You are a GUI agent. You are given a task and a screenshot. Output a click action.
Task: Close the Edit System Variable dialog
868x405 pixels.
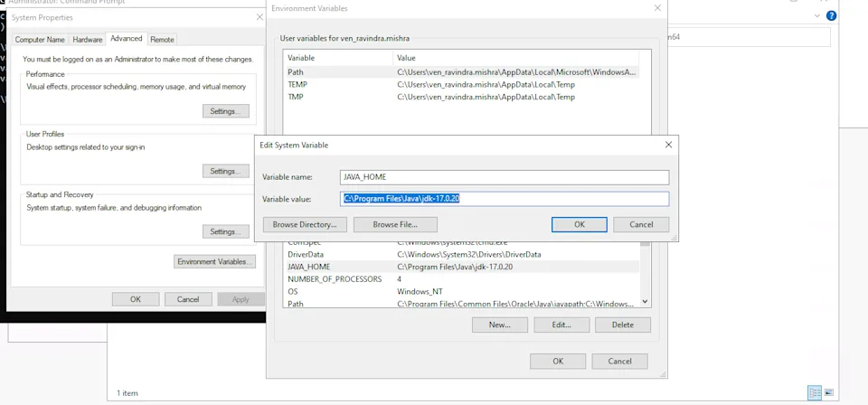pos(668,145)
